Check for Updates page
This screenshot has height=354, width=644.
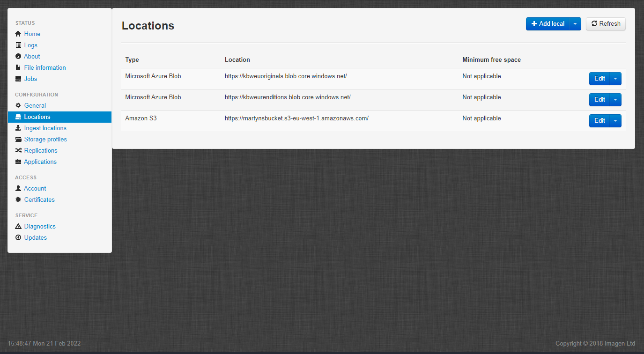(36, 237)
